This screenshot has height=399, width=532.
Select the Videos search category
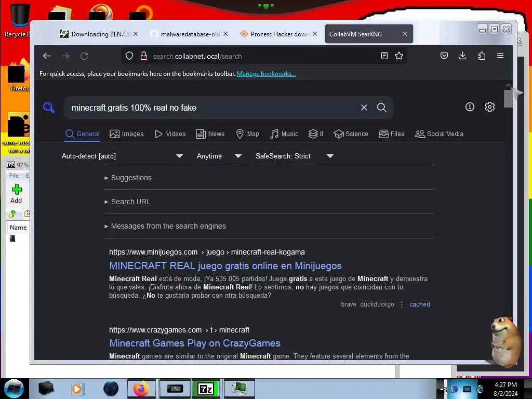pos(170,134)
